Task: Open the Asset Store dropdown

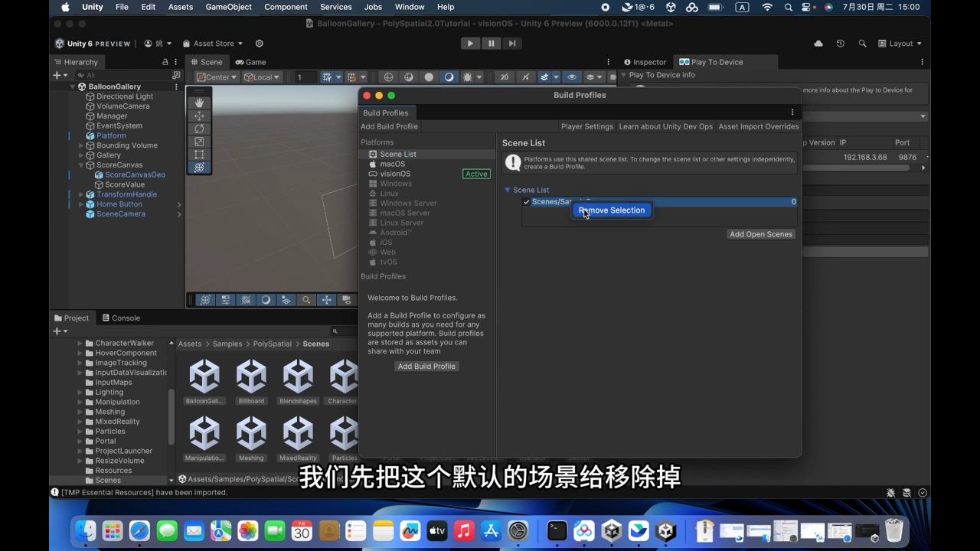Action: click(x=213, y=44)
